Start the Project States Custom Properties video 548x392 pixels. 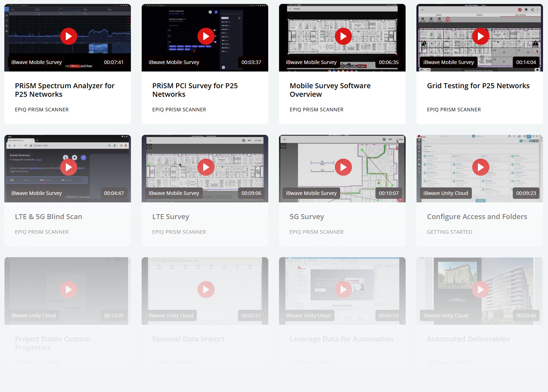tap(68, 289)
